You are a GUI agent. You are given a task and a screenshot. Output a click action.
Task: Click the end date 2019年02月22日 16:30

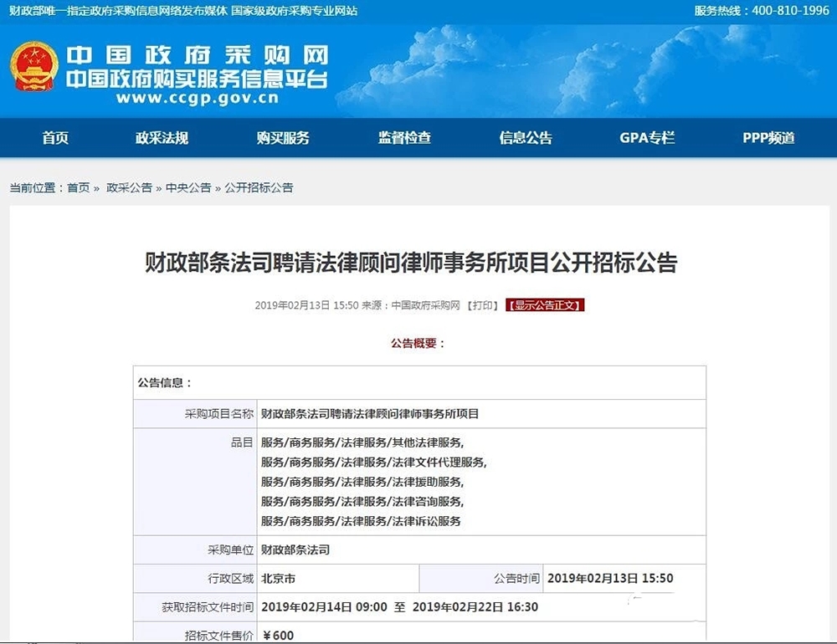475,607
